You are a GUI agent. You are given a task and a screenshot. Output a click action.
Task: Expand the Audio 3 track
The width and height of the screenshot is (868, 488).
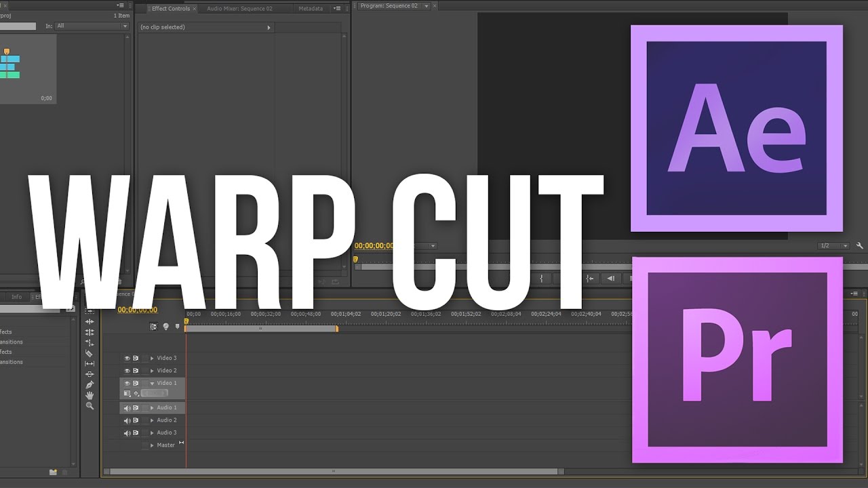[x=152, y=432]
